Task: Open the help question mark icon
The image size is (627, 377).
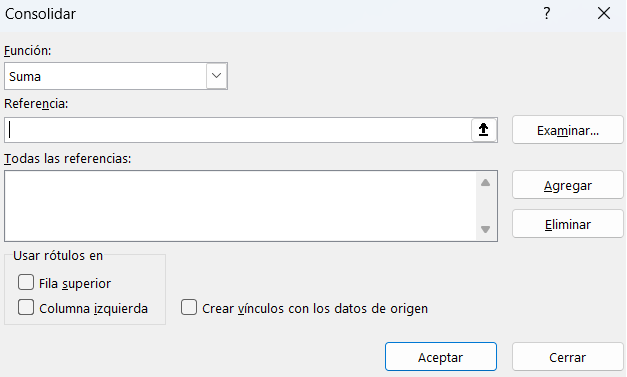Action: pyautogui.click(x=547, y=14)
